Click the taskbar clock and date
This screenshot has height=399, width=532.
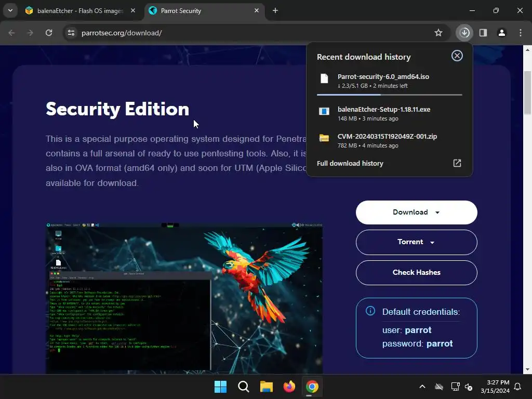(495, 387)
